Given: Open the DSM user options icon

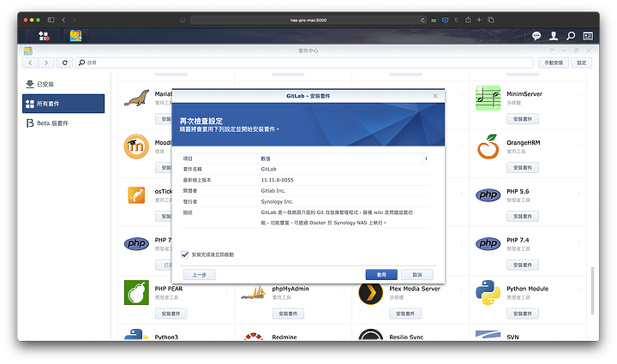Looking at the screenshot, I should 554,36.
